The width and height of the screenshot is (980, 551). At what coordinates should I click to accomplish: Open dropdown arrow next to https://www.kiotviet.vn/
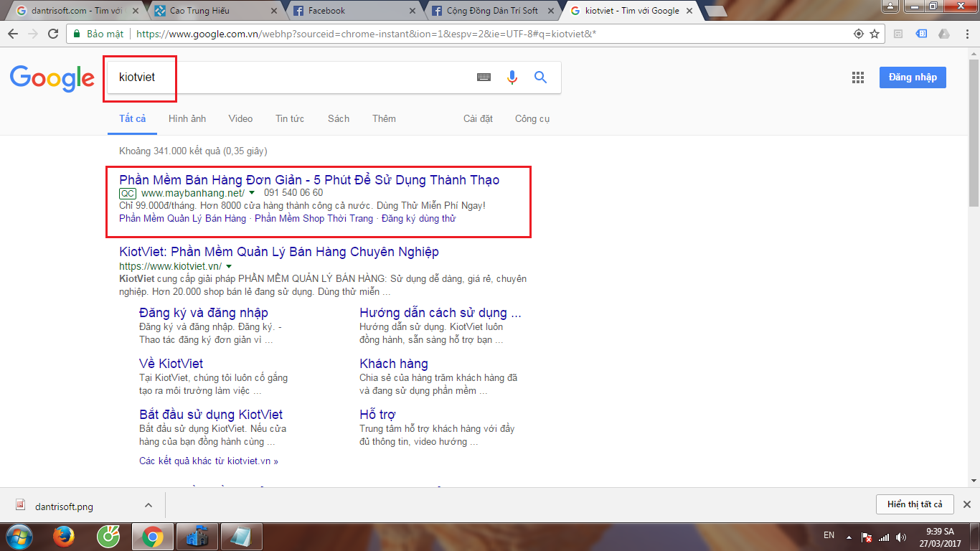tap(229, 267)
